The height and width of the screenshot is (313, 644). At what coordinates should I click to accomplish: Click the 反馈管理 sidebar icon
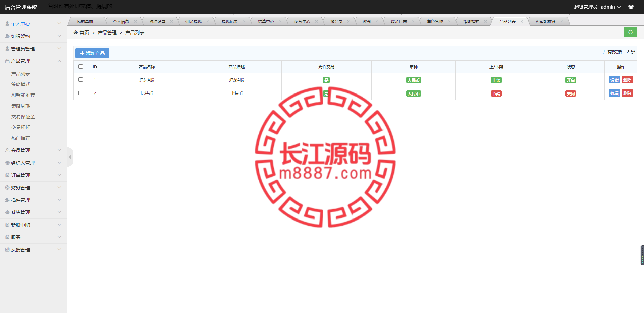coord(7,250)
